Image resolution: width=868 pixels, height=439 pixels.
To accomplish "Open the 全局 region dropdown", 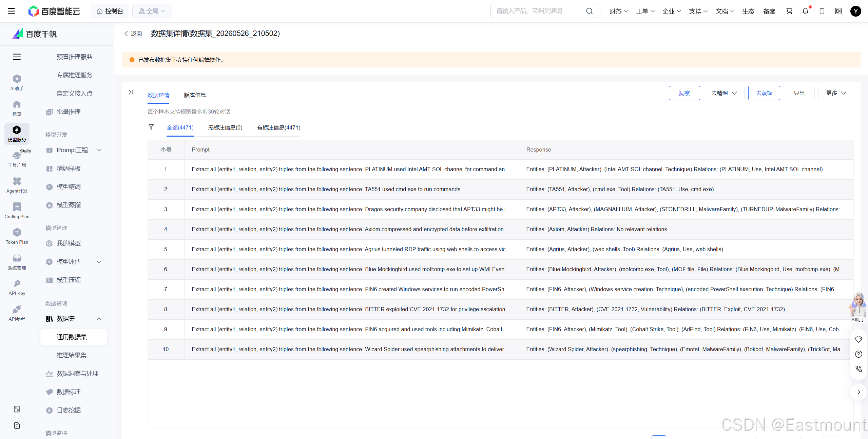I will click(x=152, y=11).
